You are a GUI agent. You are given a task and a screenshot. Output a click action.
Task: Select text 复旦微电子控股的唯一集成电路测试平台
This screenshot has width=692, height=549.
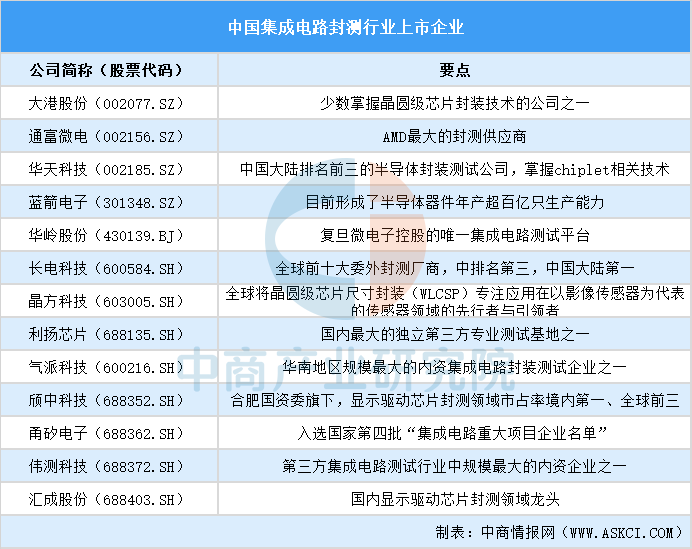(455, 235)
